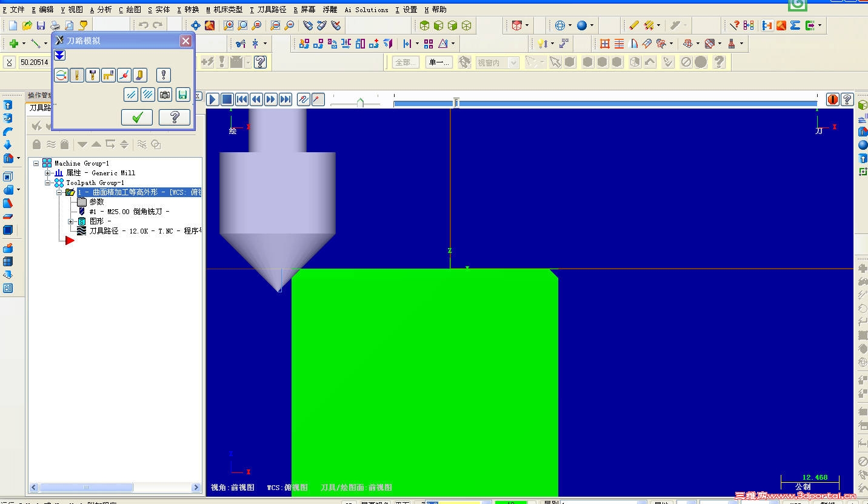Click the light-bulb icon in the second toolbar row
868x504 pixels.
pyautogui.click(x=542, y=44)
